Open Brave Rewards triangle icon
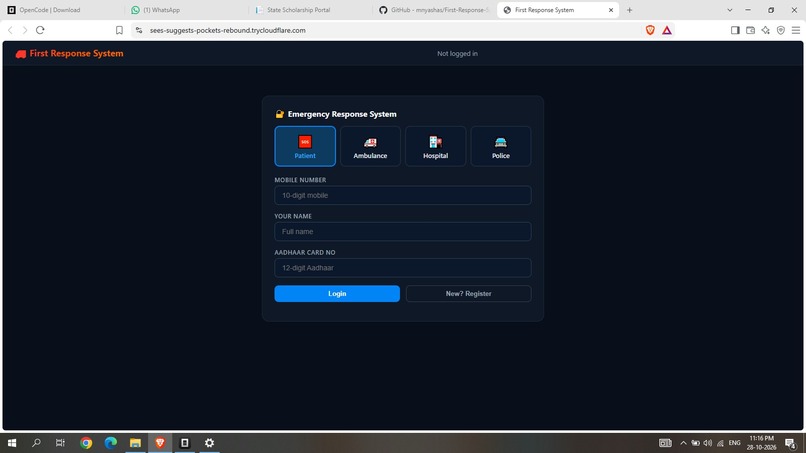Image resolution: width=806 pixels, height=453 pixels. (x=667, y=30)
